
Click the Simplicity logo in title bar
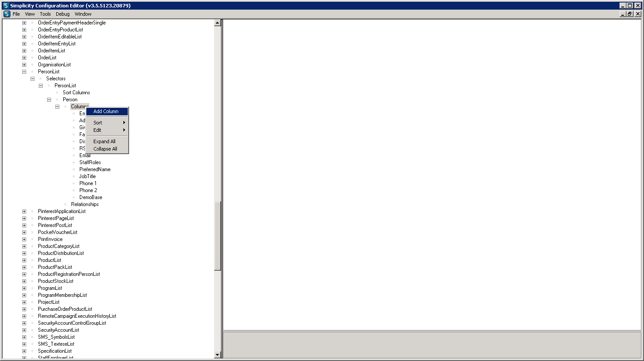6,6
